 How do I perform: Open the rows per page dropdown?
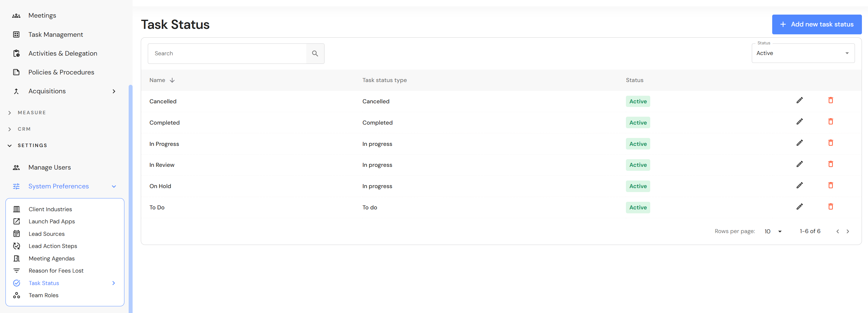pyautogui.click(x=773, y=231)
